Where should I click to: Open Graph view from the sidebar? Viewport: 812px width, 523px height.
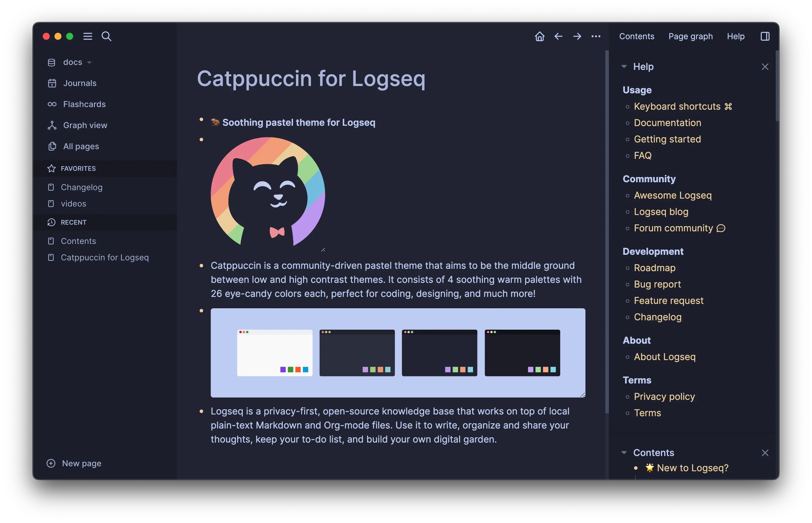[x=85, y=125]
